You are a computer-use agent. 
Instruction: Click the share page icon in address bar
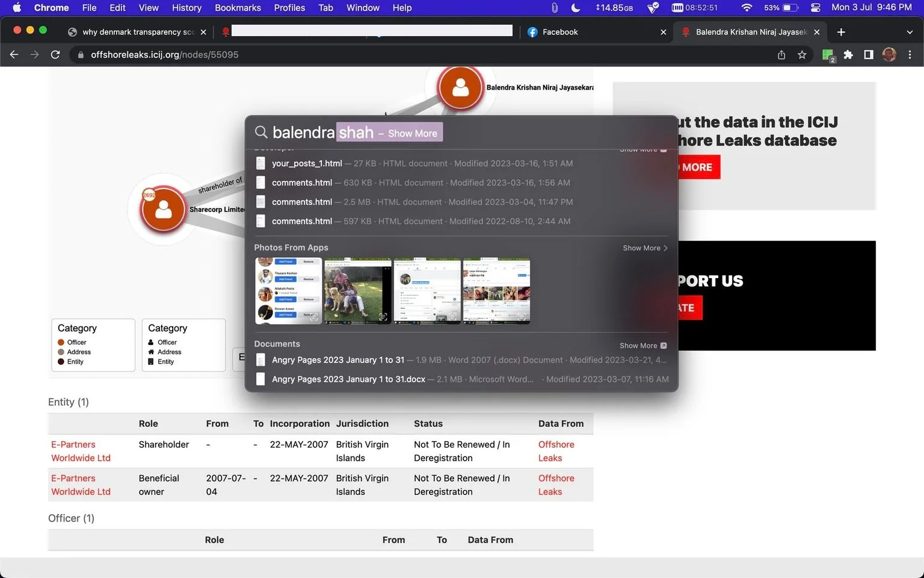pos(781,55)
